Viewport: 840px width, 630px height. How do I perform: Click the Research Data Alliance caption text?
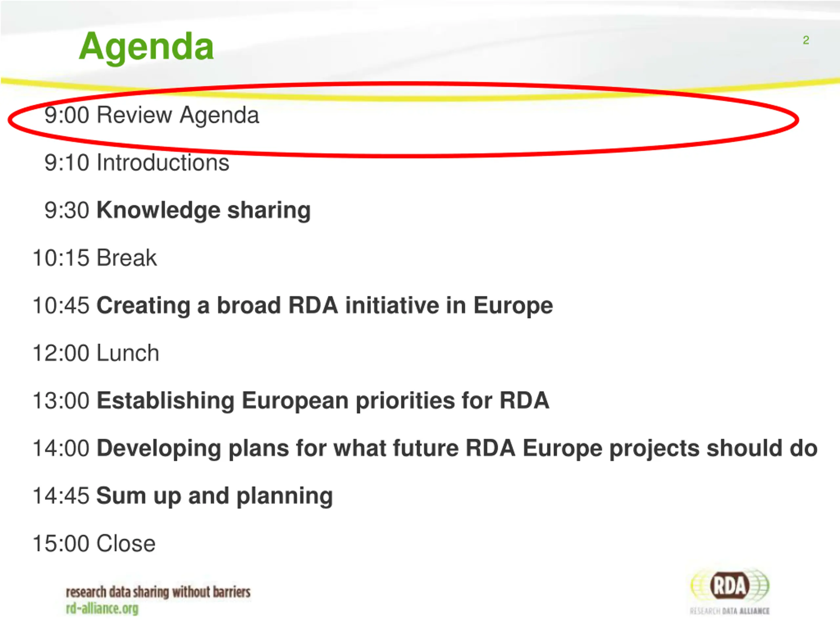pos(729,611)
